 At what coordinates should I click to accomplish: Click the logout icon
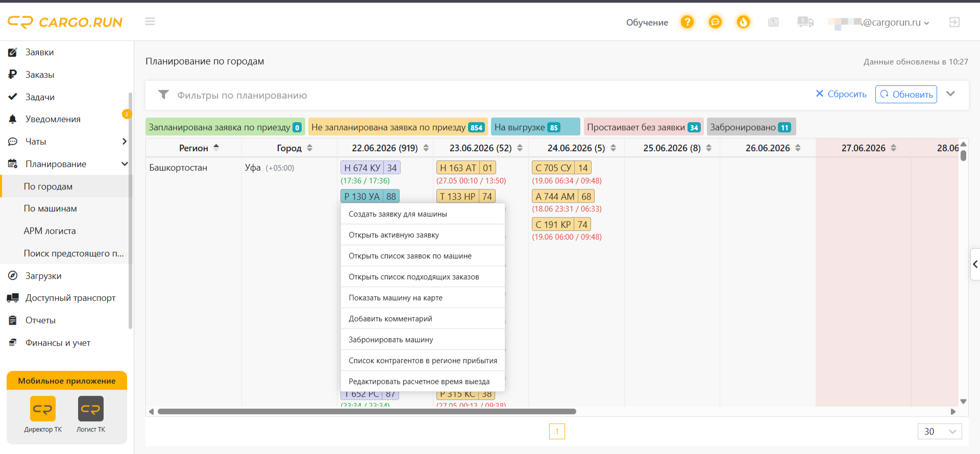(954, 22)
